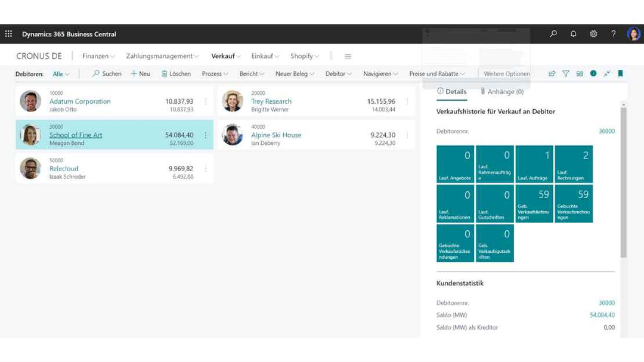This screenshot has height=362, width=644.
Task: Open the Gebuchte Verkaufsrechnungen tile showing 59
Action: point(574,203)
